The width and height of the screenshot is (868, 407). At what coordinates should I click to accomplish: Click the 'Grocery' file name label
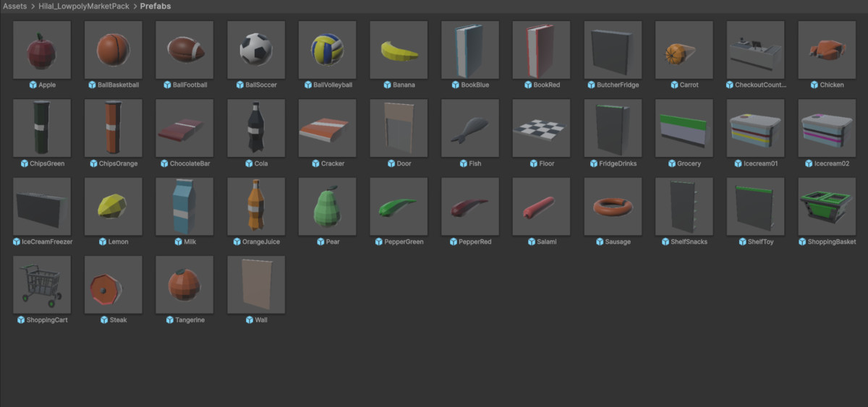pos(689,163)
